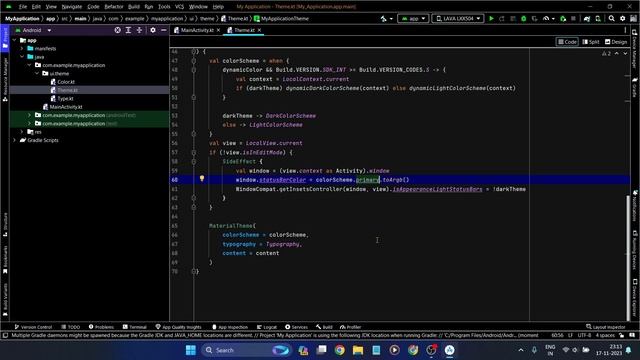The height and width of the screenshot is (360, 640).
Task: Open the app run configuration dropdown
Action: tap(413, 19)
